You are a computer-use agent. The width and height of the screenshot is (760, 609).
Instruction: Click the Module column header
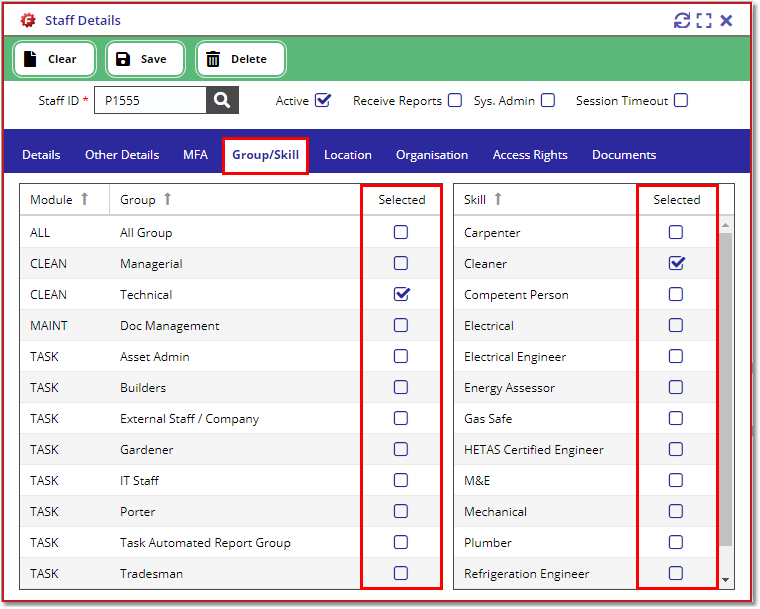[64, 199]
